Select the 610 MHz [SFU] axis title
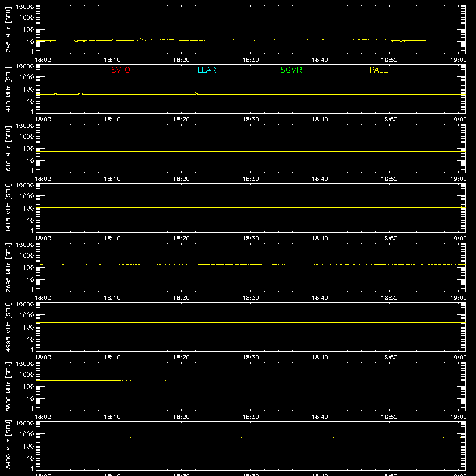Image resolution: width=476 pixels, height=476 pixels. (x=8, y=148)
